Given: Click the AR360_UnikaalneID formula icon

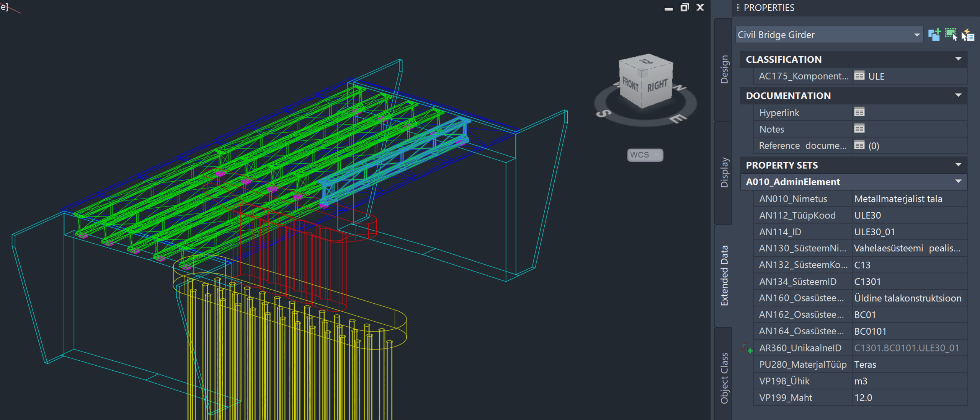Looking at the screenshot, I should [x=746, y=348].
